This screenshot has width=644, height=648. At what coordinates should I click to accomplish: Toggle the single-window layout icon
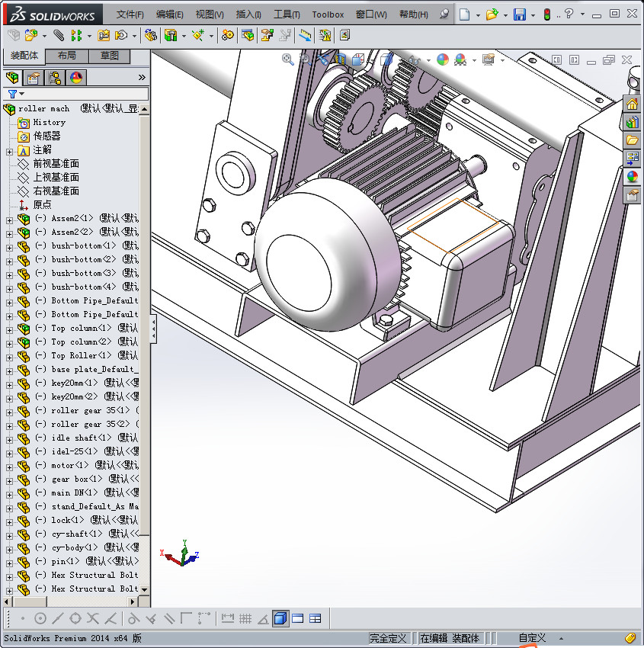click(x=298, y=619)
